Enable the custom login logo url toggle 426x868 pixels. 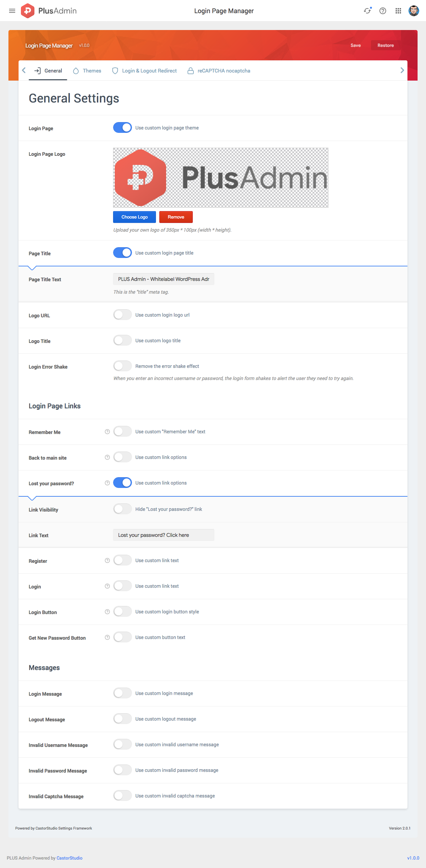123,315
